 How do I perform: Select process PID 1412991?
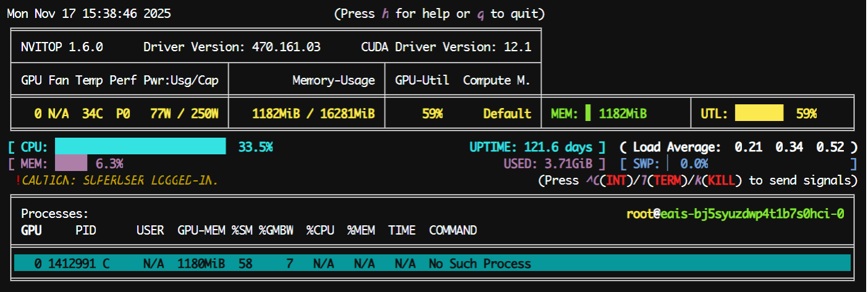click(72, 264)
